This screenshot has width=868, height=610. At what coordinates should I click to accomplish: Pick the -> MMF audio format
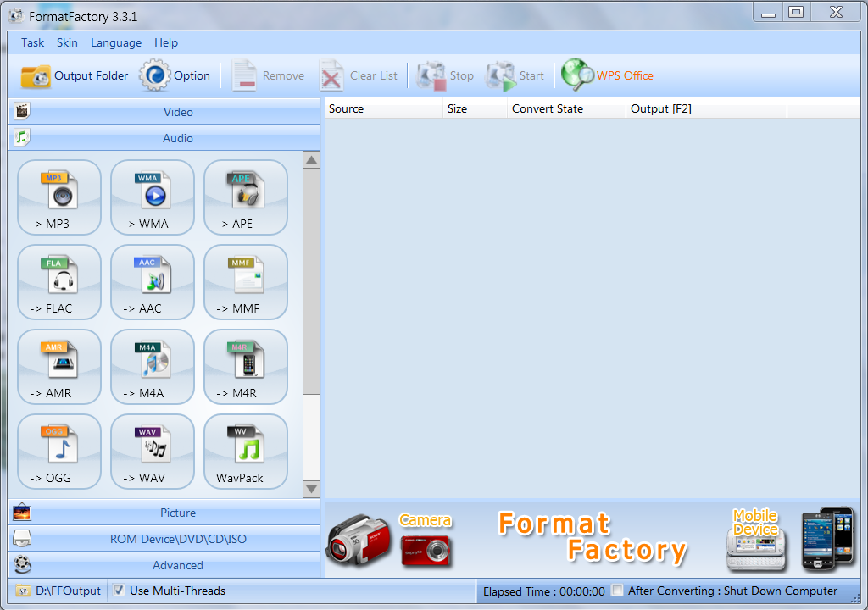coord(246,282)
